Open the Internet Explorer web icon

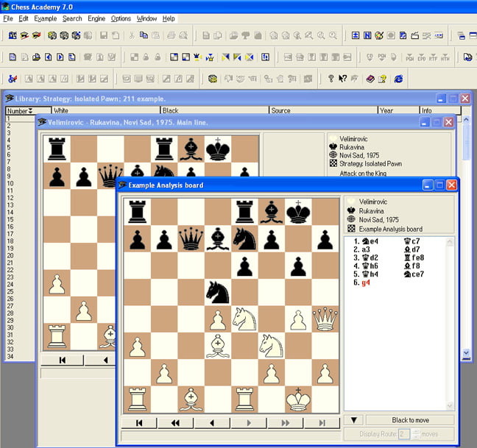click(398, 79)
